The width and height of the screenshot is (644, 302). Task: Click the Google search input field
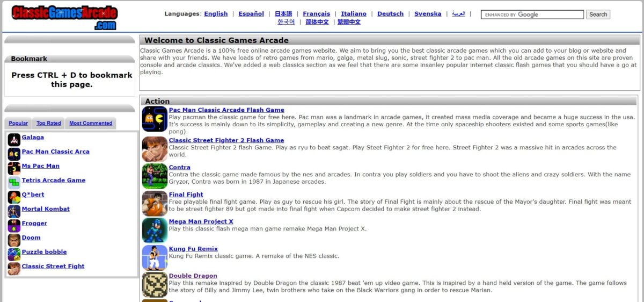pyautogui.click(x=532, y=15)
